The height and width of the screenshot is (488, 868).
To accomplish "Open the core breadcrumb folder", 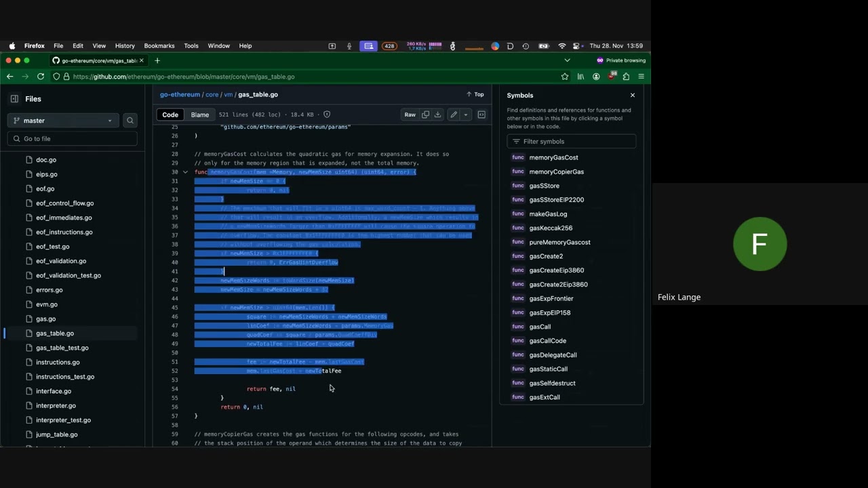I will (212, 95).
